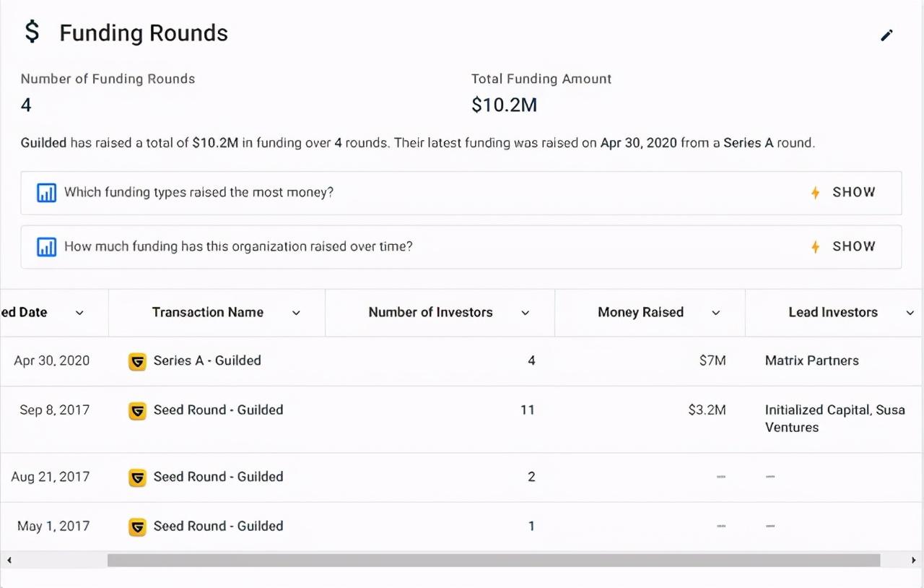Click the horizontal scrollbar thumb
The width and height of the screenshot is (924, 588).
(494, 560)
